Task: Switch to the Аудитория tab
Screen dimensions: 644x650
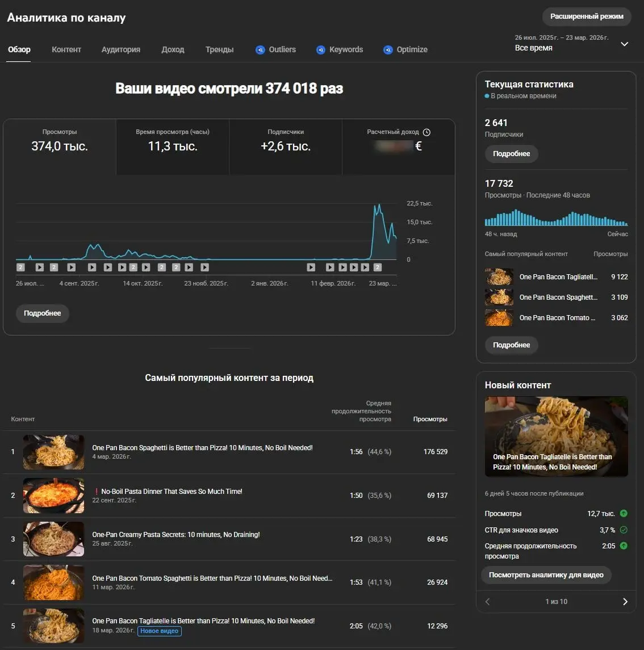Action: point(120,49)
